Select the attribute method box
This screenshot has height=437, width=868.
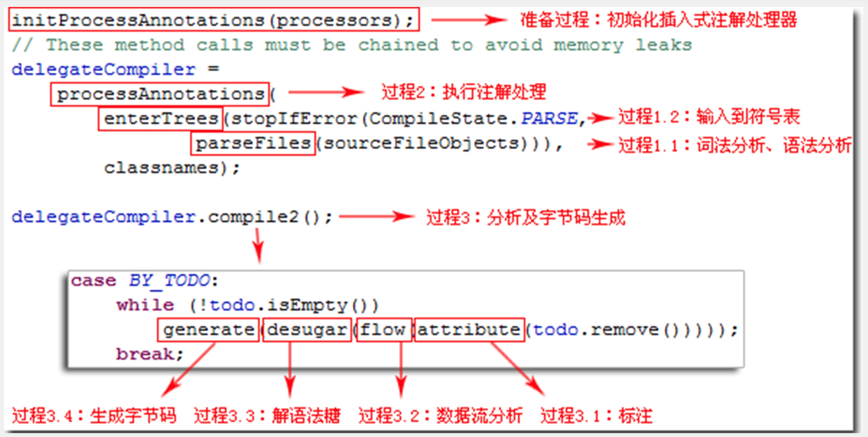pos(469,329)
